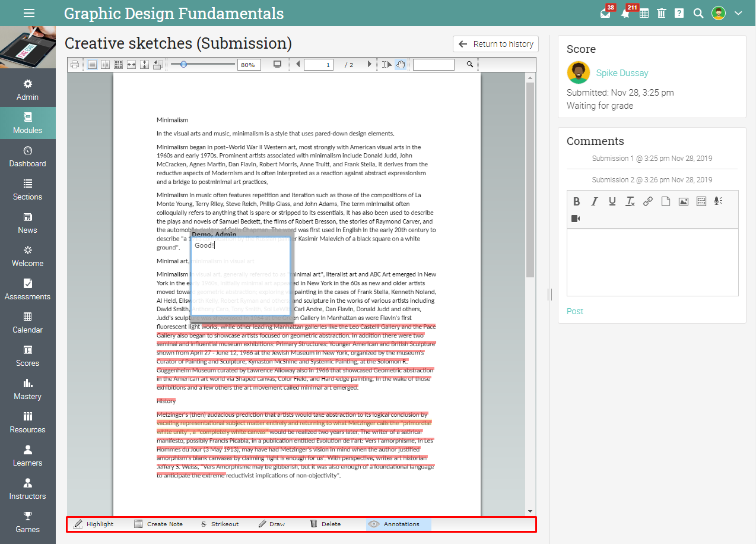Open Assessments in the left sidebar

(x=28, y=289)
